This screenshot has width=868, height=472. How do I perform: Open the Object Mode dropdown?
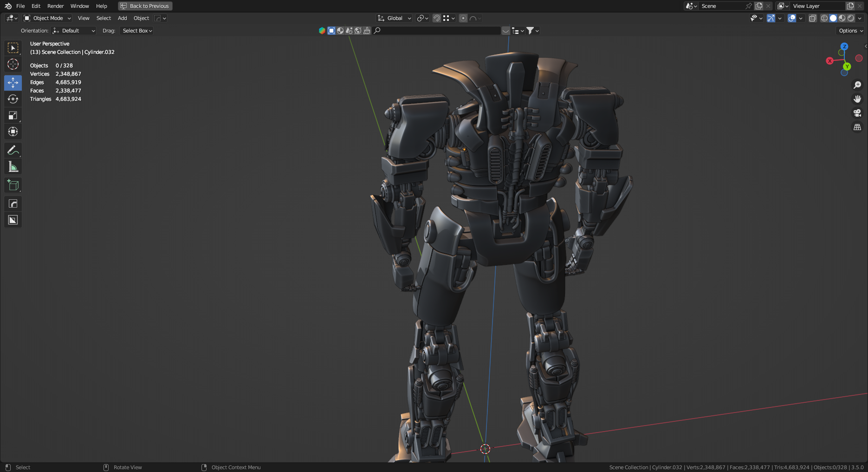tap(47, 18)
